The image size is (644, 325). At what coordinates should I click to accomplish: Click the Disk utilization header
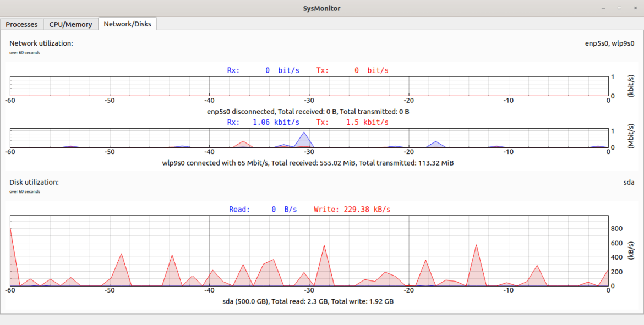pyautogui.click(x=35, y=182)
